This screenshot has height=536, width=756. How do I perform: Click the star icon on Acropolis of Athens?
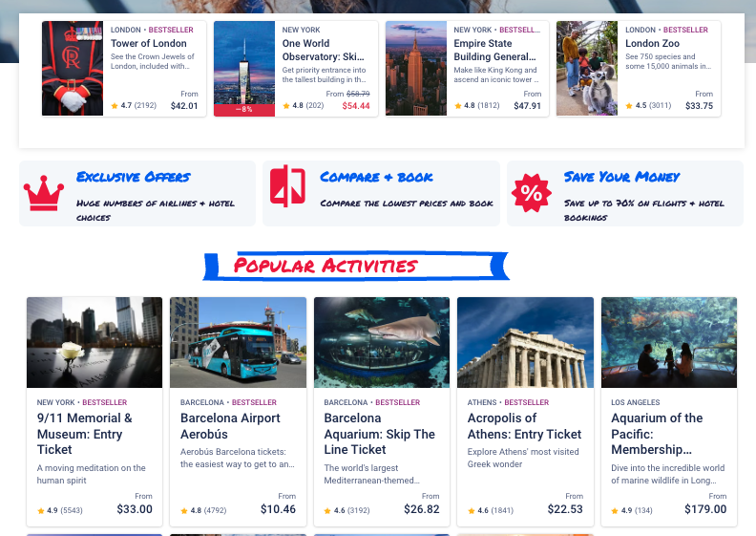471,510
